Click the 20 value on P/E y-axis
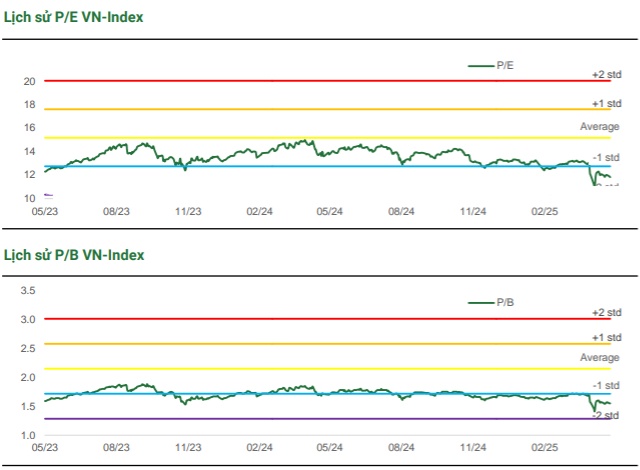Screen dimensions: 640x470 (30, 81)
